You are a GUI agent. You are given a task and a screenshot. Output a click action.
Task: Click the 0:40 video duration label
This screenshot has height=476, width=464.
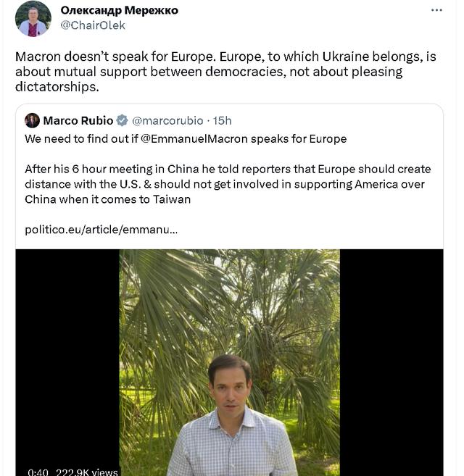point(38,472)
